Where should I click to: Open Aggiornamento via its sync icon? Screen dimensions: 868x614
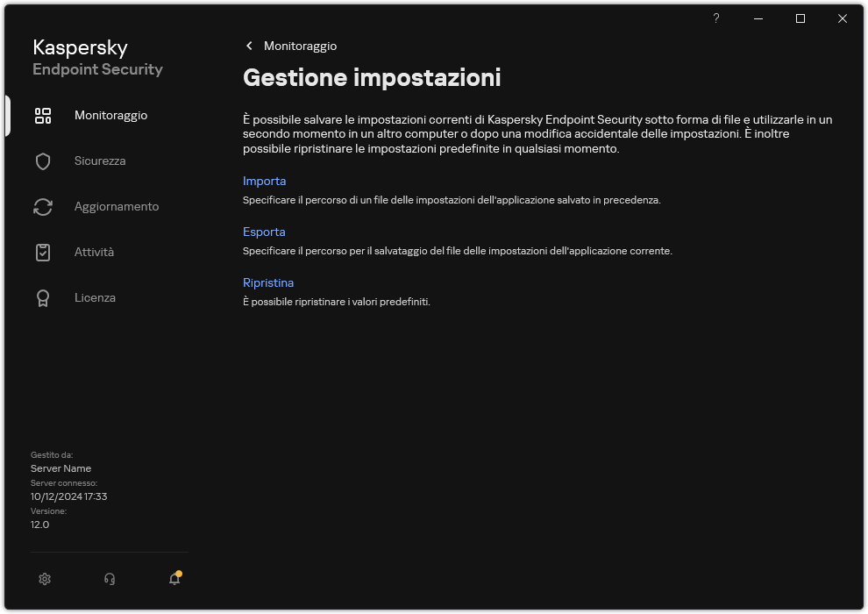pos(43,206)
